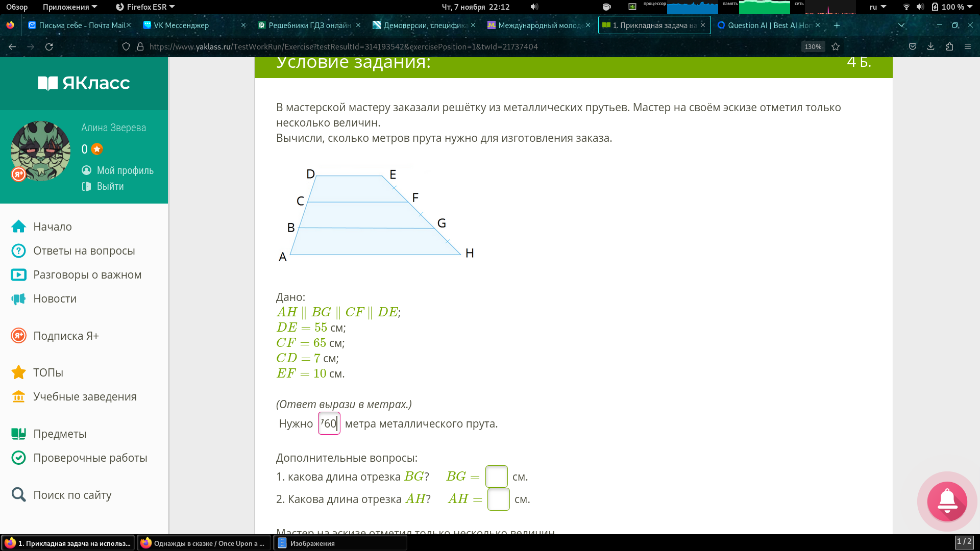Open the Начало home icon
This screenshot has height=551, width=980.
[19, 227]
